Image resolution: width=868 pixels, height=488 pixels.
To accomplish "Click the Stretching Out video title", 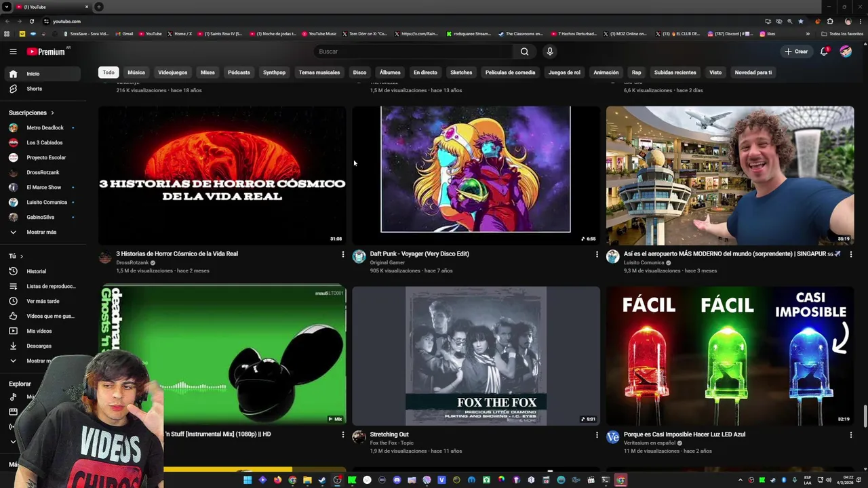I will [389, 434].
